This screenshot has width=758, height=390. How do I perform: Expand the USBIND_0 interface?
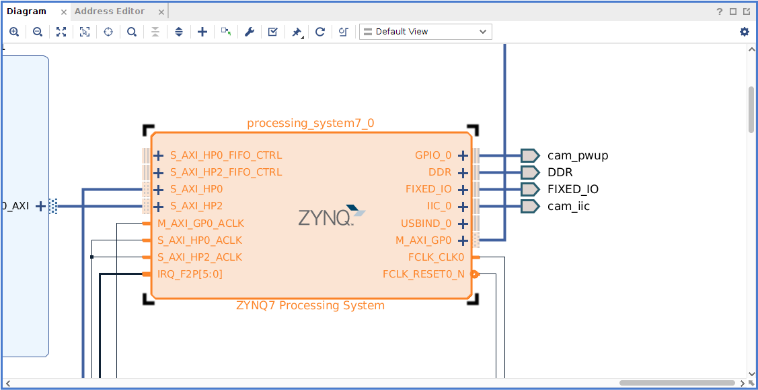click(x=463, y=224)
